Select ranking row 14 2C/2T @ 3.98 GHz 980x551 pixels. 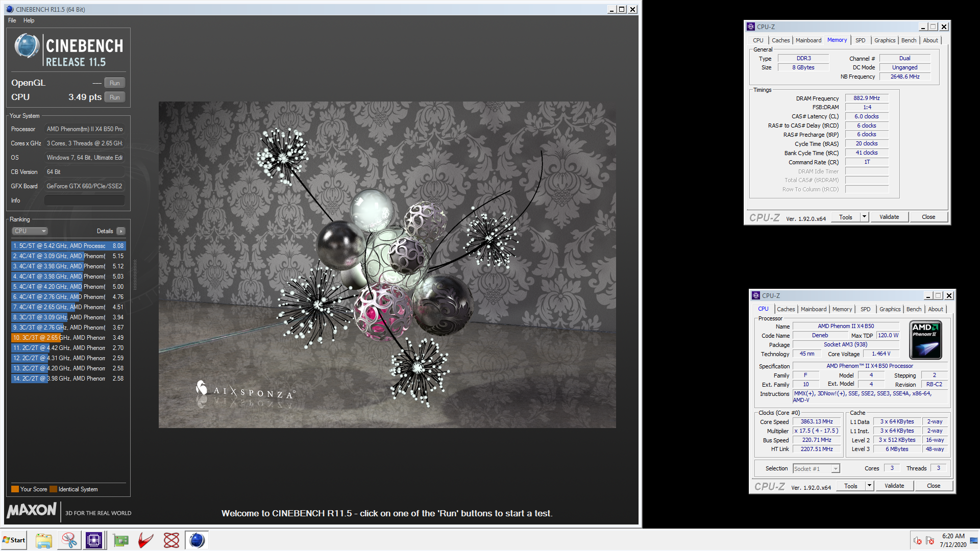click(68, 379)
